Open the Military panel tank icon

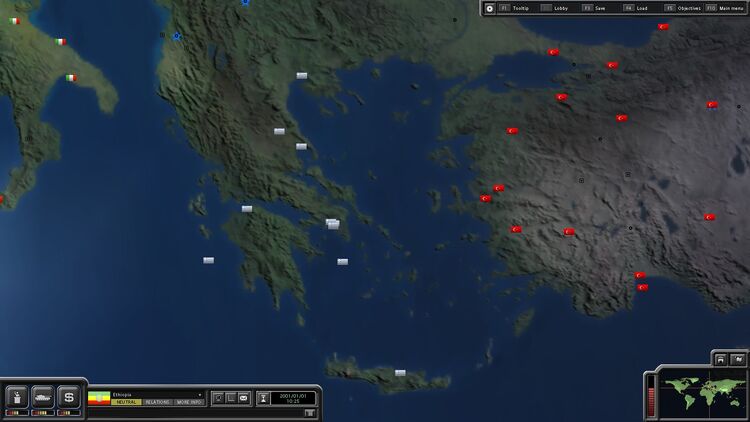pos(43,397)
